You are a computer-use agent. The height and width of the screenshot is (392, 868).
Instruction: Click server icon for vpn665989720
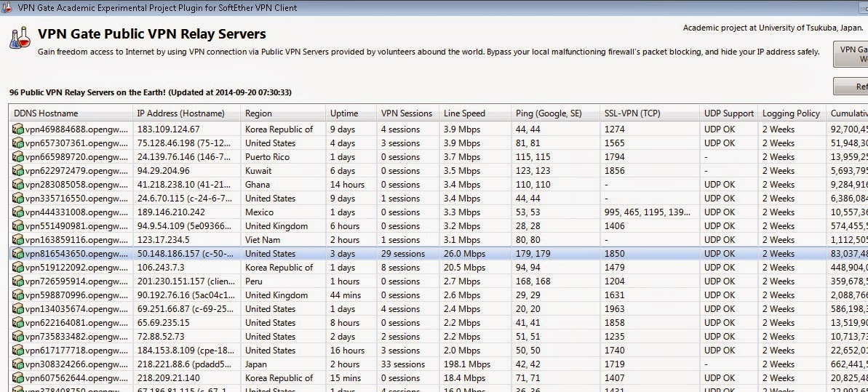point(17,157)
